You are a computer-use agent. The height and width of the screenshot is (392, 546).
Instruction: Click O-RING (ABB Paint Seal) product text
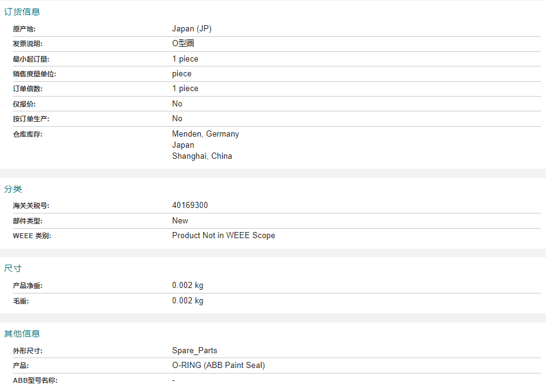(219, 365)
